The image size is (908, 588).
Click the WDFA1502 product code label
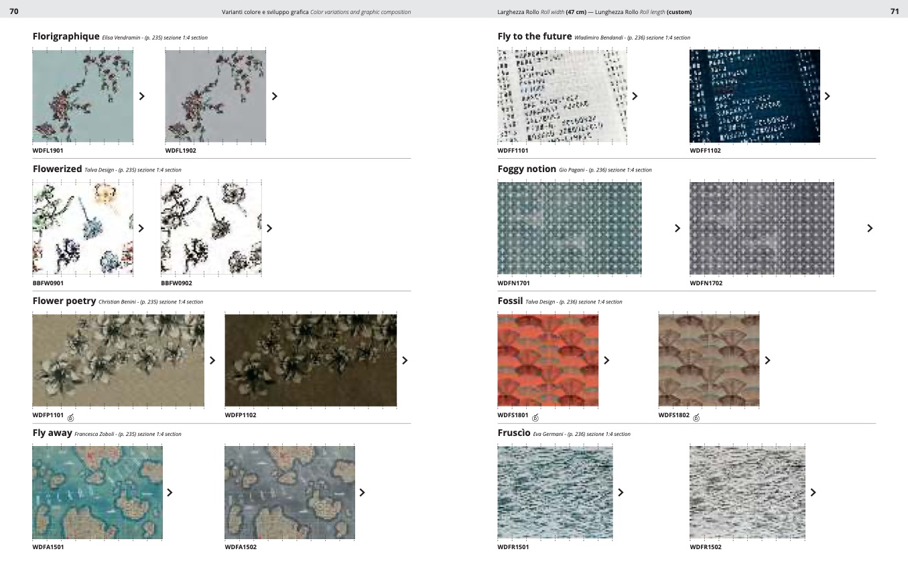tap(241, 547)
